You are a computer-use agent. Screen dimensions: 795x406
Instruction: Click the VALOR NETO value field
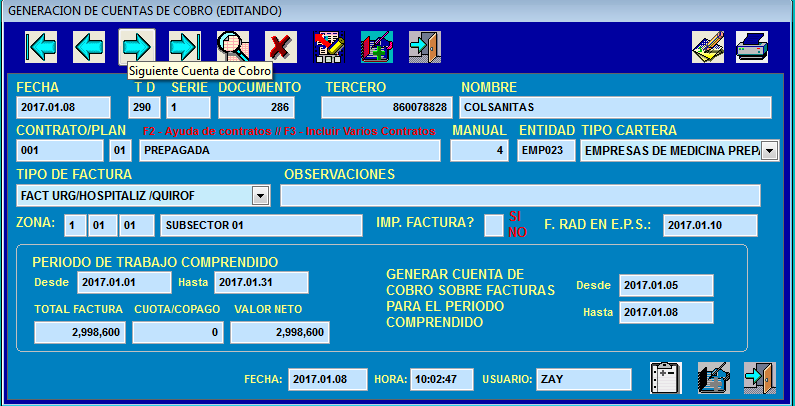280,333
